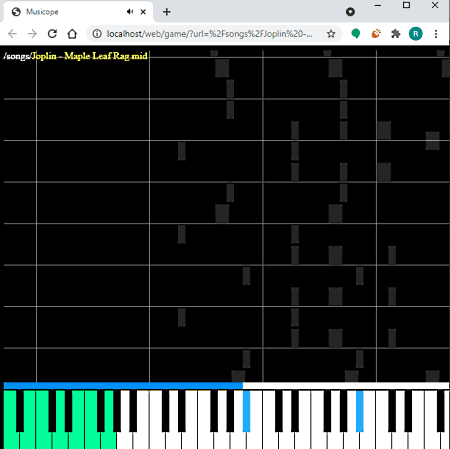The image size is (450, 449).
Task: Go back in browser history
Action: click(x=12, y=34)
